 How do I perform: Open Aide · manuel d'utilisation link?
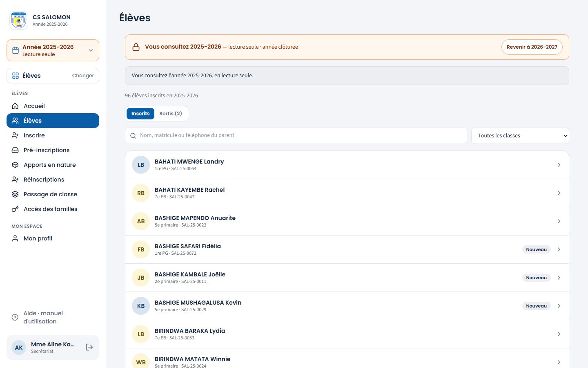53,317
